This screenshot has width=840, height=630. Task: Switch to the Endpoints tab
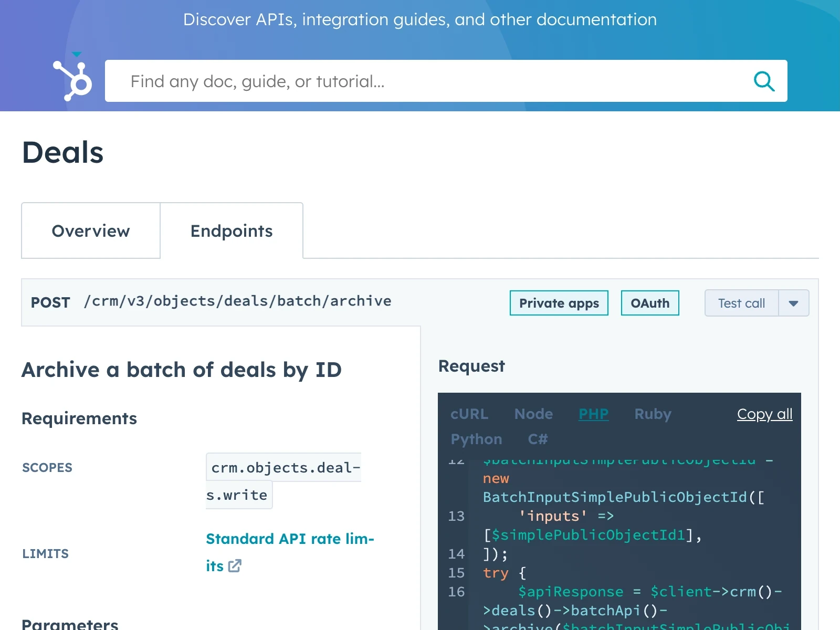tap(232, 231)
